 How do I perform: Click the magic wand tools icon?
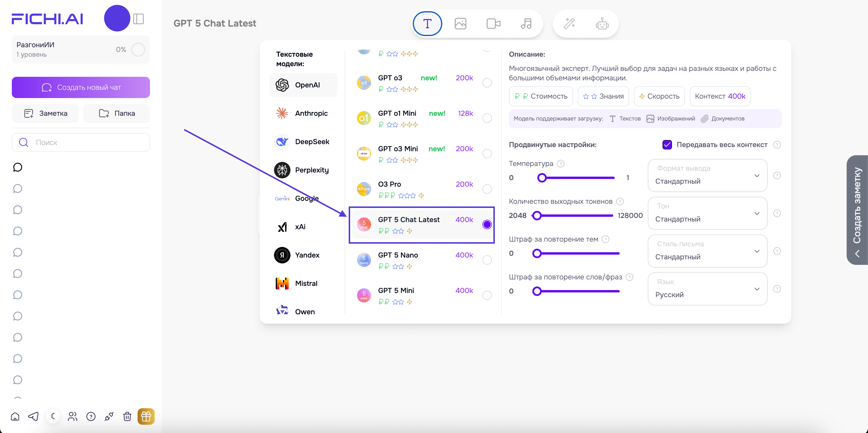click(570, 24)
